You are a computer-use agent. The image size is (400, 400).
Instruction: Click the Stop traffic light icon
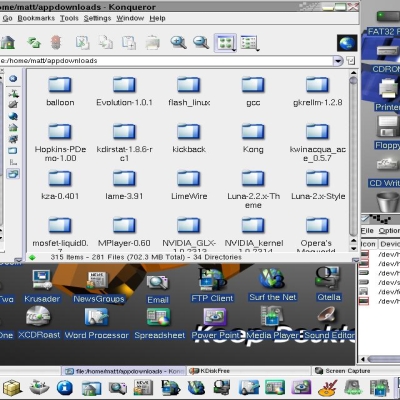[56, 43]
